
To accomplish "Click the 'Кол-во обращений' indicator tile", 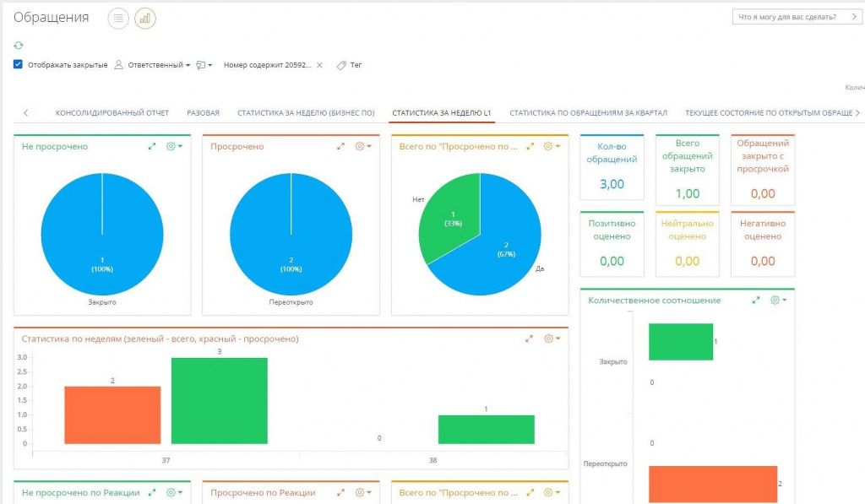I will tap(612, 165).
